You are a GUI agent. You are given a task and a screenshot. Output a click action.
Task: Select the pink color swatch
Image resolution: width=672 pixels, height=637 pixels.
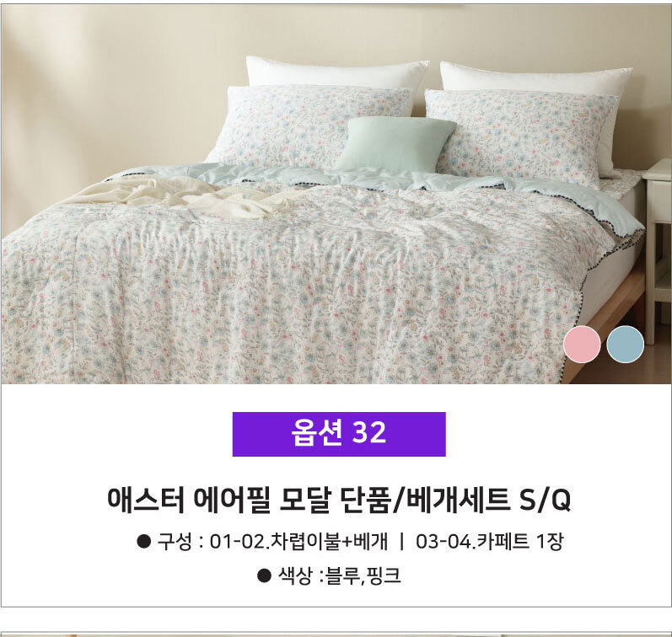[582, 344]
